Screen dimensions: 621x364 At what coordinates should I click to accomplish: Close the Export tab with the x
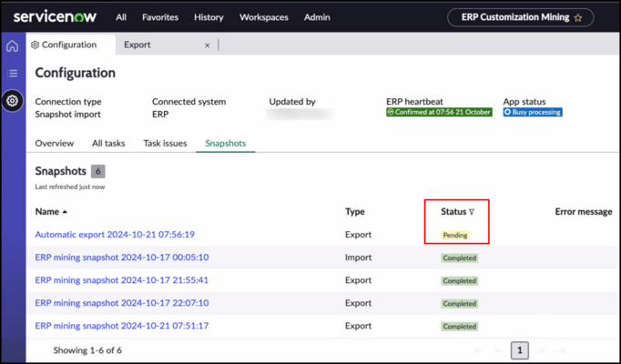pos(207,45)
